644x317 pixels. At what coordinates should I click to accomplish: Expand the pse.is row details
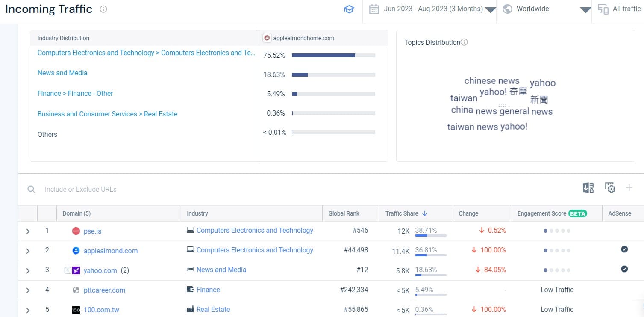28,231
